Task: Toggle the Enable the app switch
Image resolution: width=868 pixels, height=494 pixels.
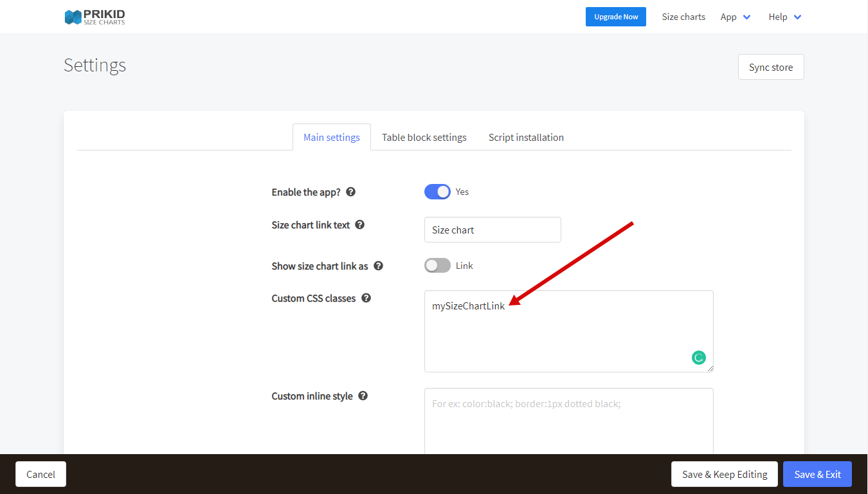Action: (x=437, y=192)
